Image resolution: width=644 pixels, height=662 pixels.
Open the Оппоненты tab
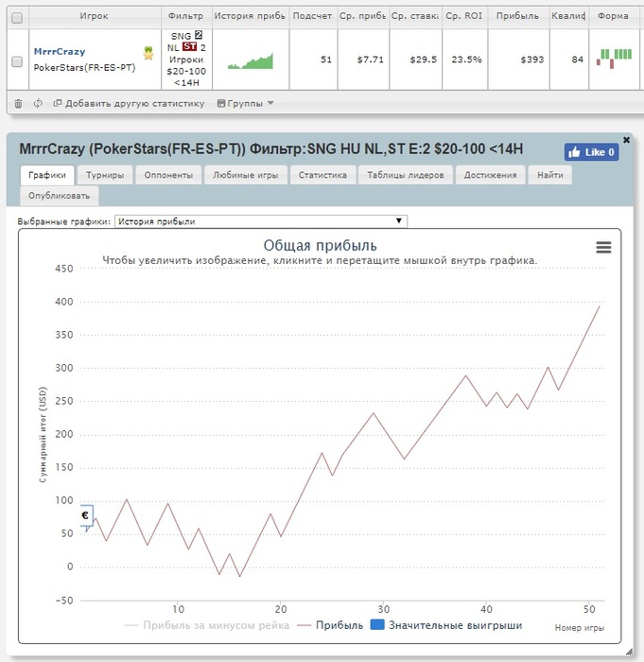[168, 175]
